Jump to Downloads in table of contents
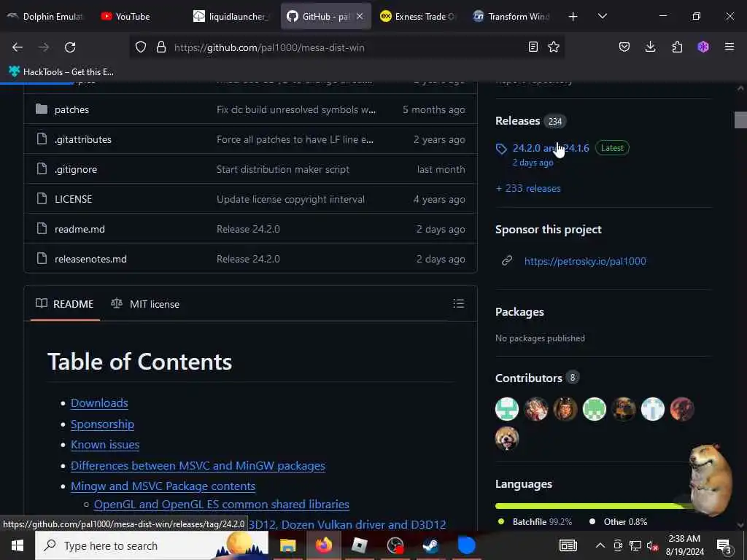Image resolution: width=747 pixels, height=560 pixels. 99,402
